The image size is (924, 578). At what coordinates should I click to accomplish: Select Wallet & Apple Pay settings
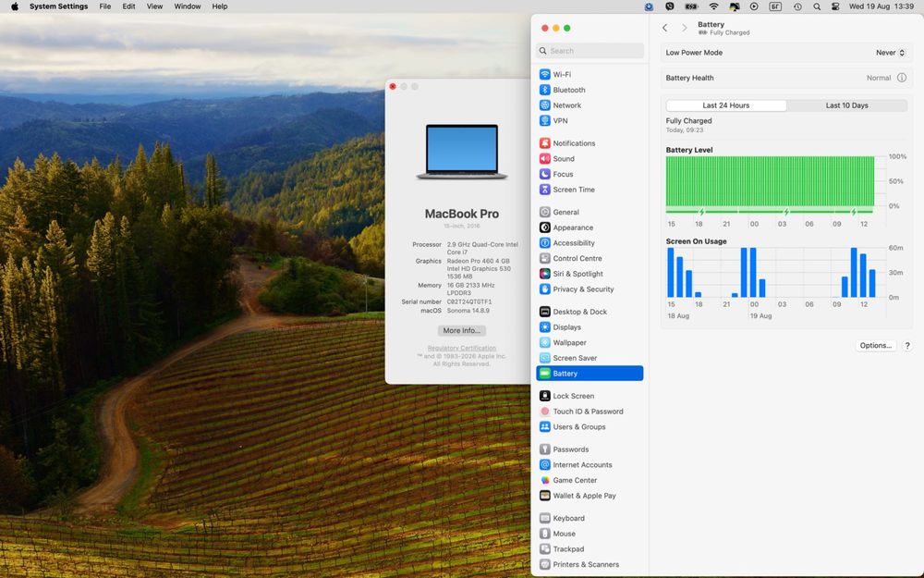[x=590, y=496]
